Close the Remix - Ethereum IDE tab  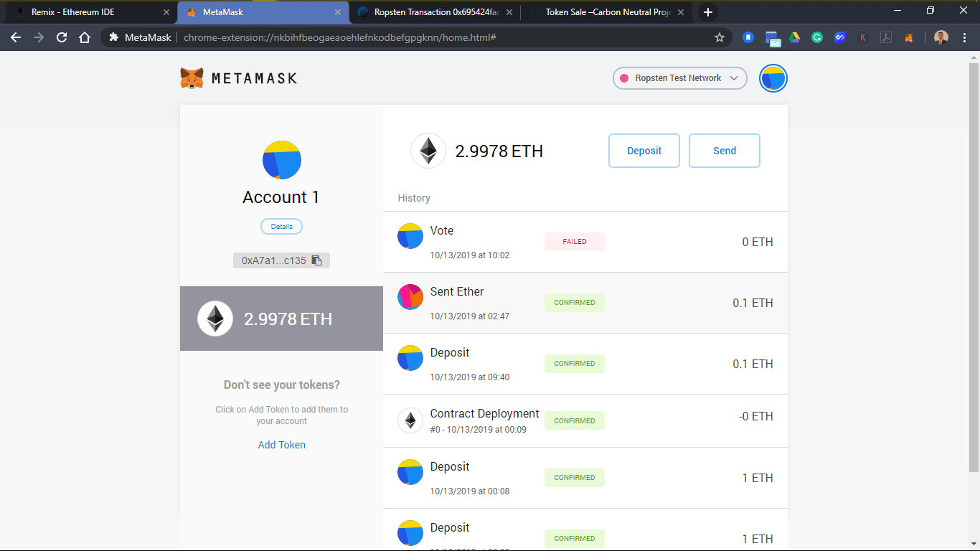click(166, 12)
